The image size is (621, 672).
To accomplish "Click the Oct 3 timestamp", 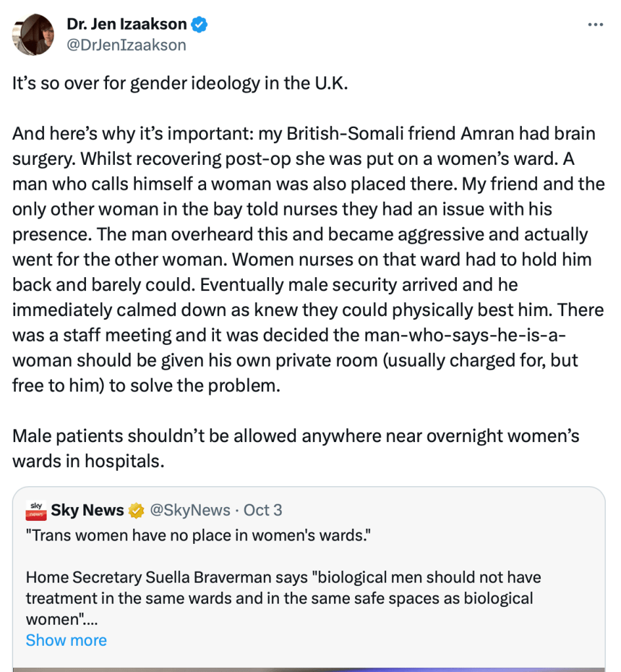I will point(263,510).
